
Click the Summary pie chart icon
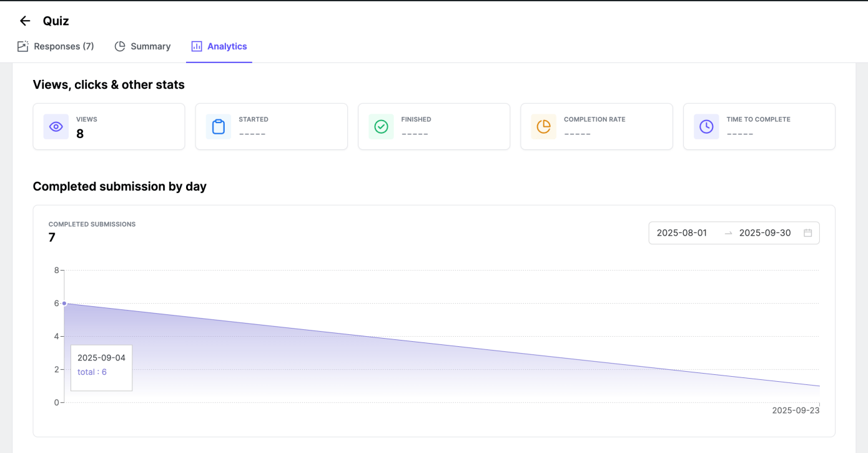[x=120, y=46]
